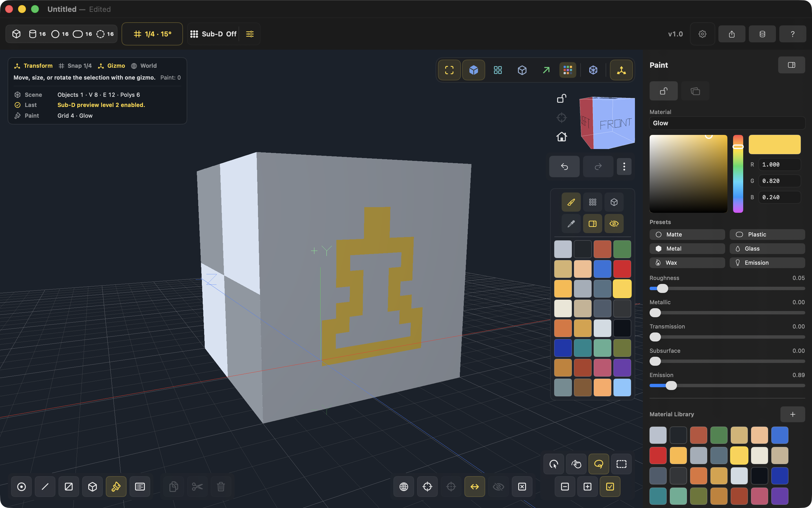Screen dimensions: 812x508
Task: Add a cube primitive from the top toolbar
Action: click(16, 34)
